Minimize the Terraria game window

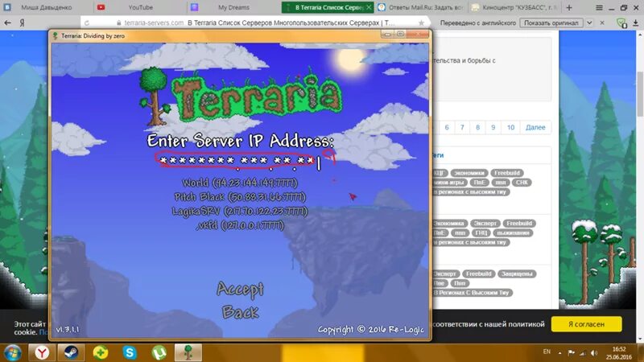[387, 35]
